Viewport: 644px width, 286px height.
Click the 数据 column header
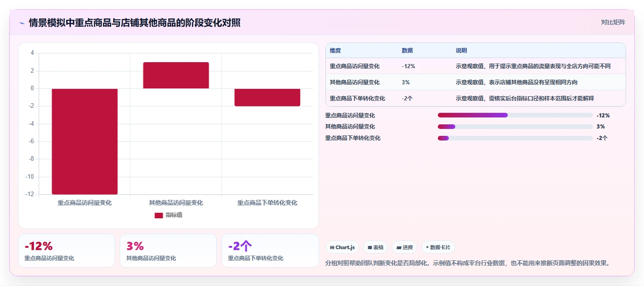coord(407,51)
